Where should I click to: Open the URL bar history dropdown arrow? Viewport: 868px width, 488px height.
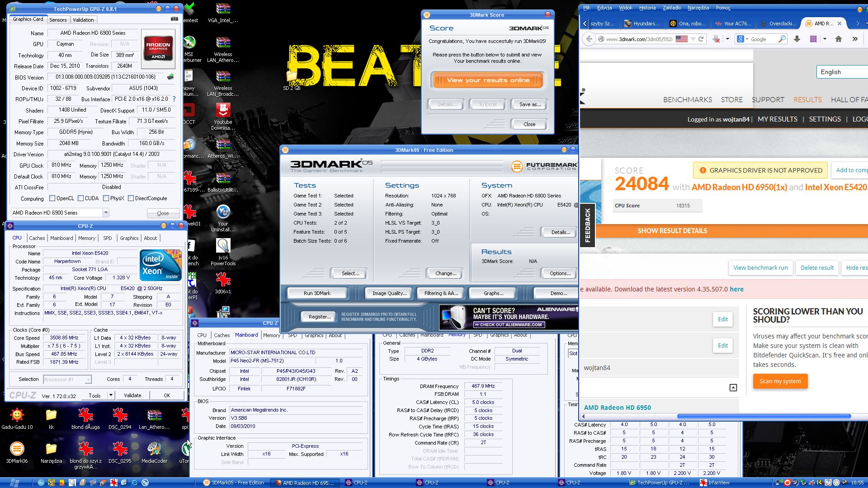[x=693, y=39]
